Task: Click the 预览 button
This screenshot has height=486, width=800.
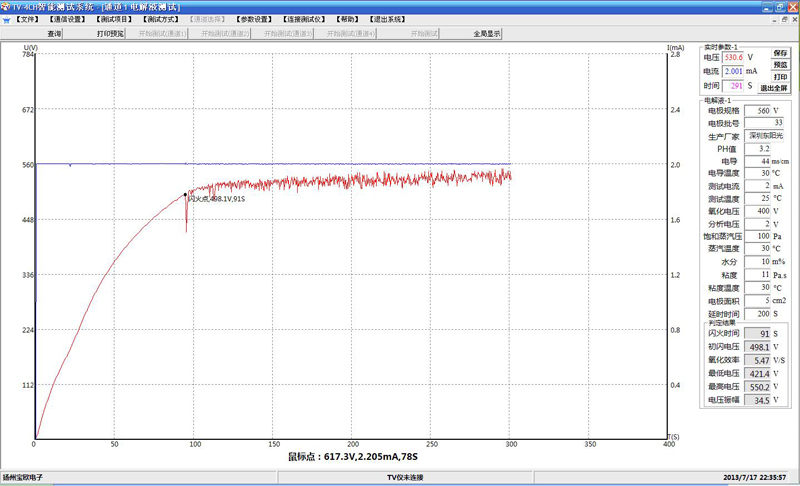Action: [x=780, y=65]
